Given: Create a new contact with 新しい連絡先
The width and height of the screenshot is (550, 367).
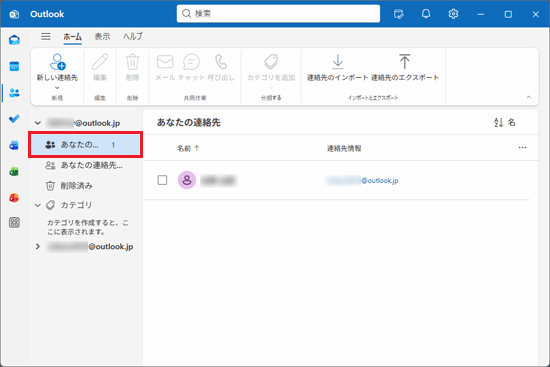Looking at the screenshot, I should (57, 67).
